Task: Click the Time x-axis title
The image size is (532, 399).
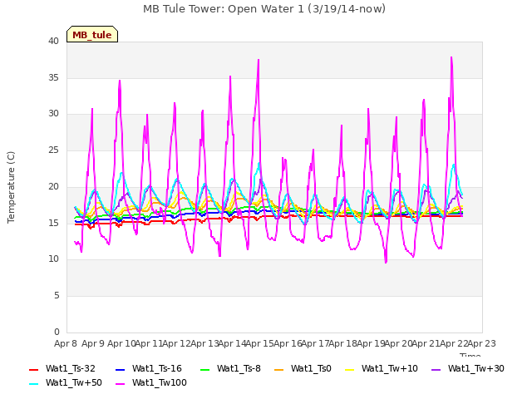Action: point(470,355)
